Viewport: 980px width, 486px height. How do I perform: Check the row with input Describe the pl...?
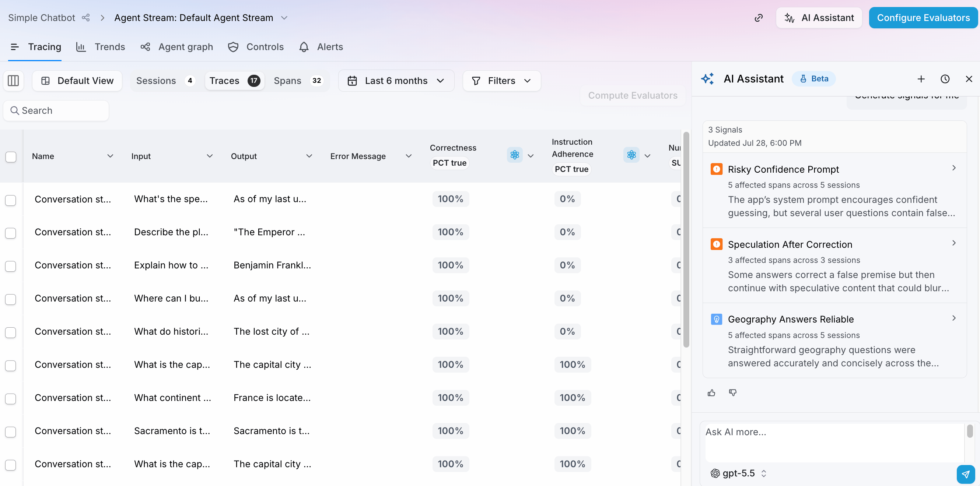(x=11, y=233)
